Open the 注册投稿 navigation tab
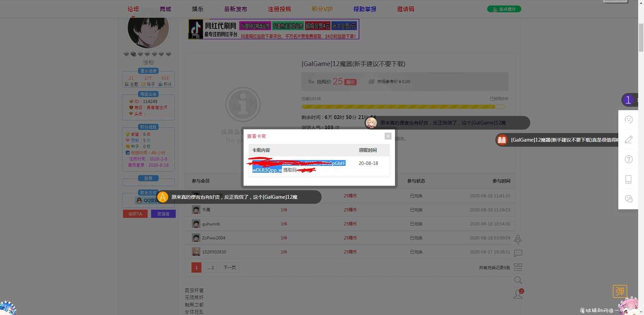Screen dimensions: 644x315 tap(280, 9)
